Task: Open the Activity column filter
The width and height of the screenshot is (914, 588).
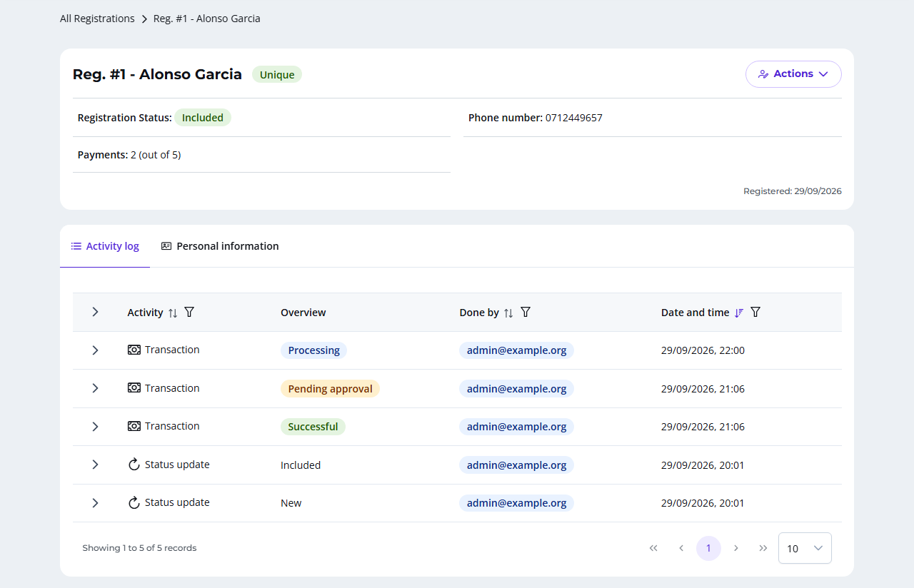Action: coord(189,312)
